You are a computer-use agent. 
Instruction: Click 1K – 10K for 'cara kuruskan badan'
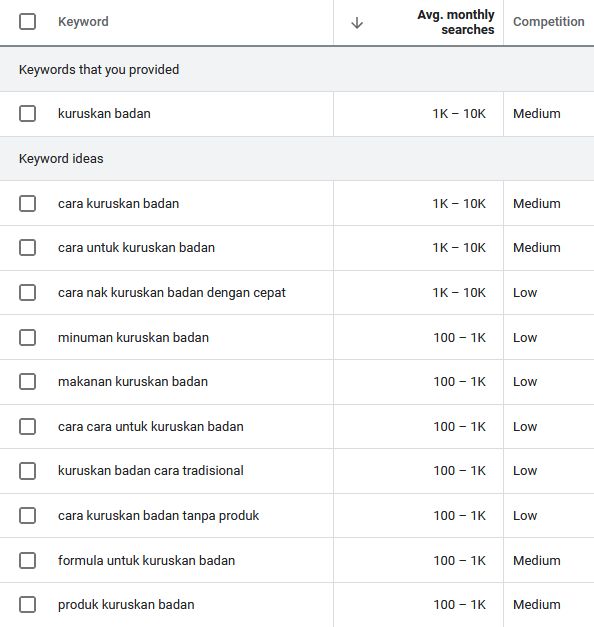[459, 204]
